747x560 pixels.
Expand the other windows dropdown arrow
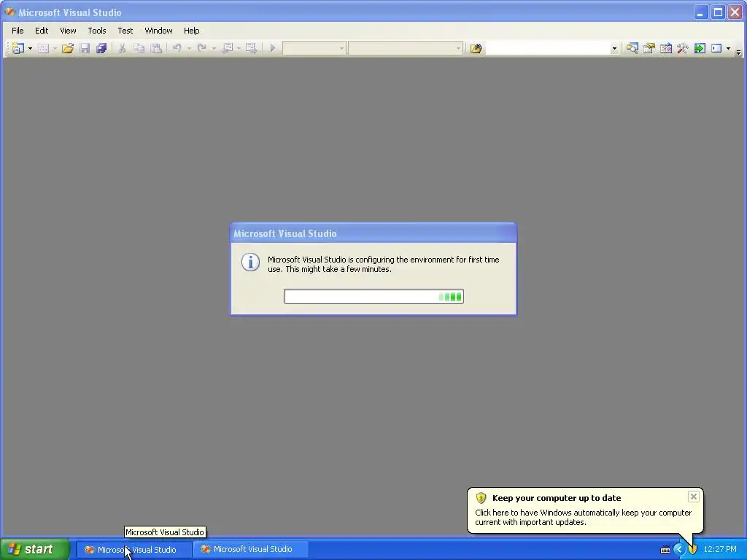click(729, 48)
